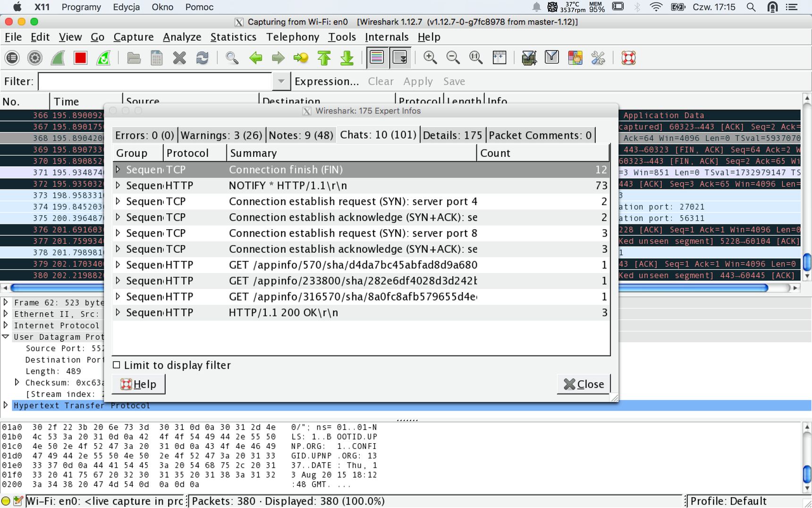Go back in packet history

coord(255,58)
